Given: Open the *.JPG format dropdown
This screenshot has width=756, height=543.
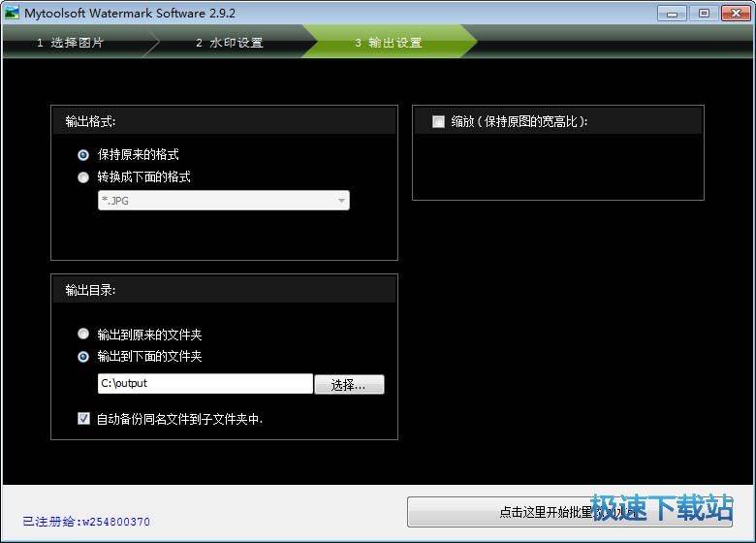Looking at the screenshot, I should pos(223,201).
